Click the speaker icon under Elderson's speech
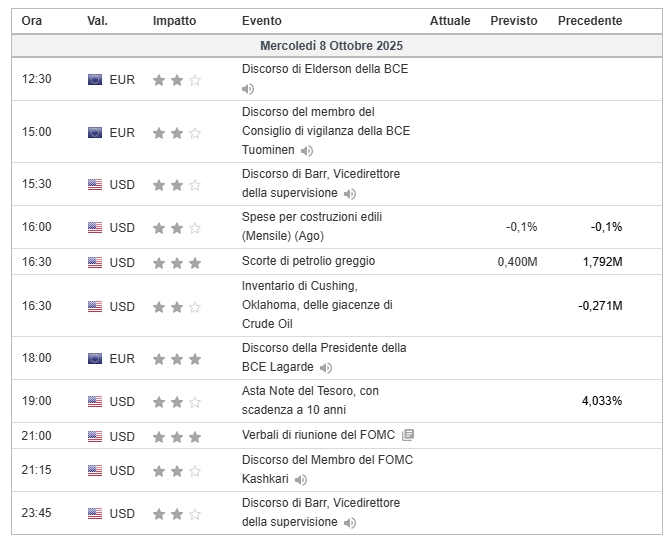 coord(248,89)
